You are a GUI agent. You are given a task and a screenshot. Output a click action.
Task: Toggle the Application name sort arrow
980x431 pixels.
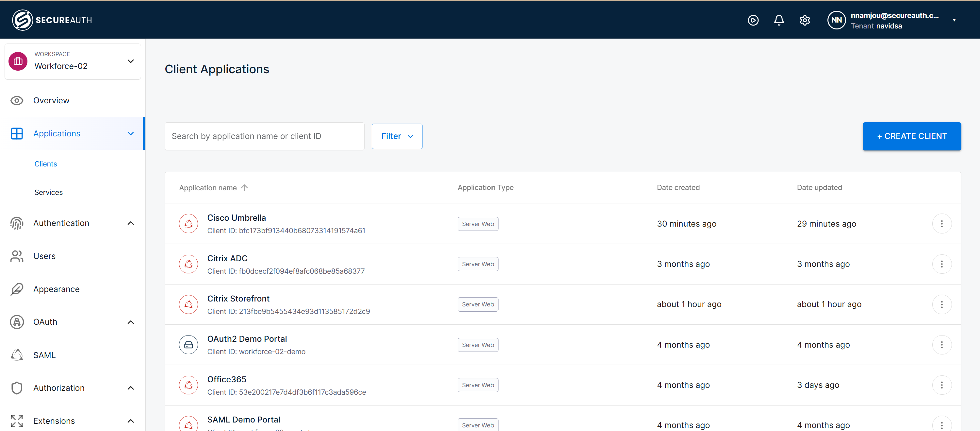coord(244,187)
